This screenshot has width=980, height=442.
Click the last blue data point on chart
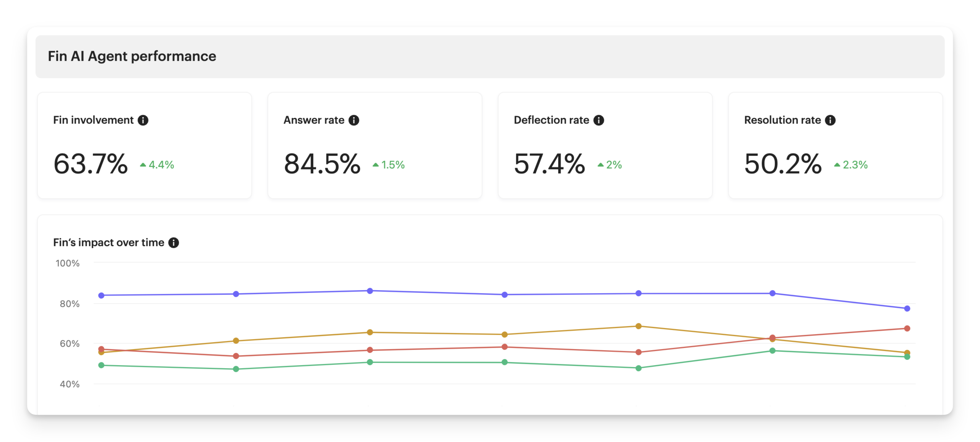coord(907,308)
